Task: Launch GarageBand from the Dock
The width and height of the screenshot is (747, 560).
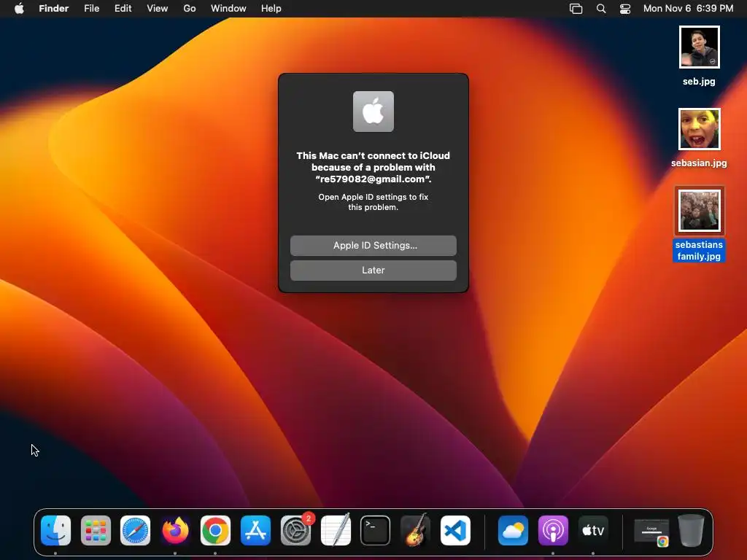Action: (x=415, y=531)
